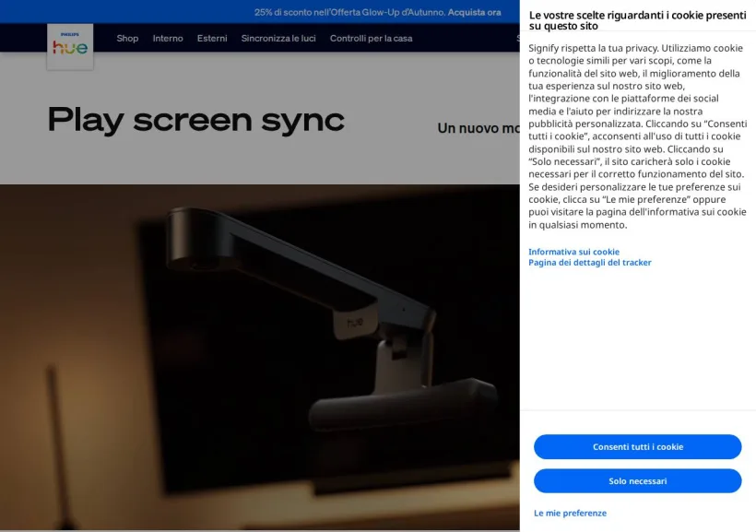Click the 'Un nuovo mo' subtitle text

point(478,128)
